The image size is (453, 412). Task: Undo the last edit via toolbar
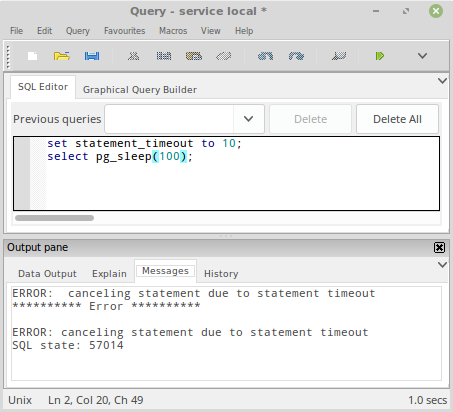coord(265,56)
